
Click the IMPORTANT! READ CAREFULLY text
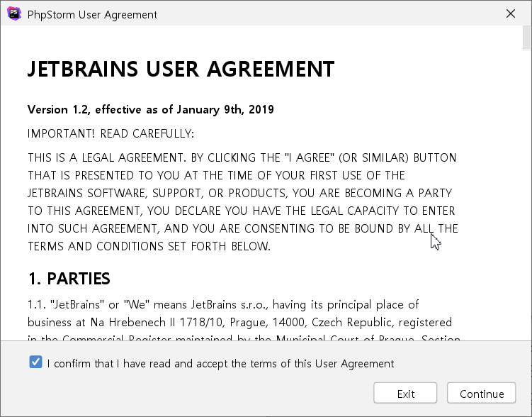[111, 134]
